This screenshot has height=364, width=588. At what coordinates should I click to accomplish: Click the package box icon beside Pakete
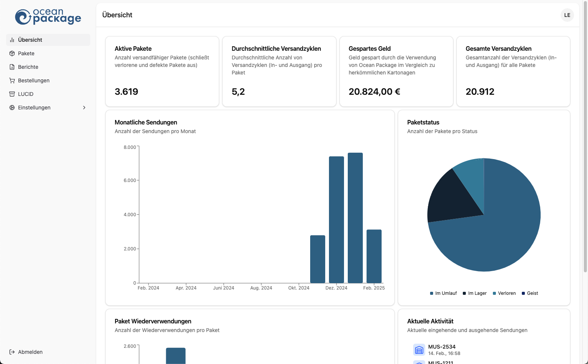pyautogui.click(x=12, y=53)
